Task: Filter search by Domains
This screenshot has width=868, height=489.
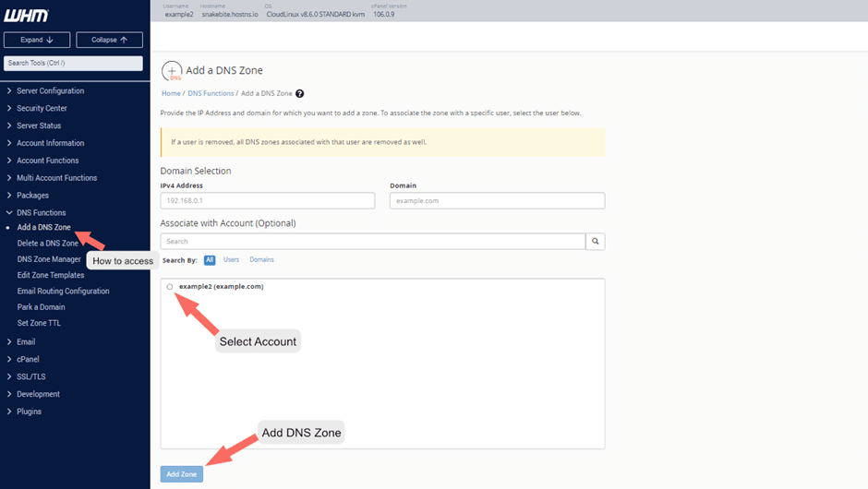Action: coord(261,259)
